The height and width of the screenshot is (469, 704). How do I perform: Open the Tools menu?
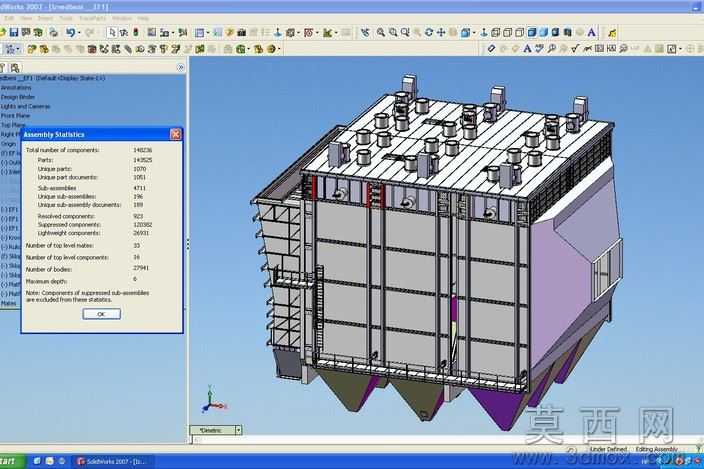(x=66, y=18)
